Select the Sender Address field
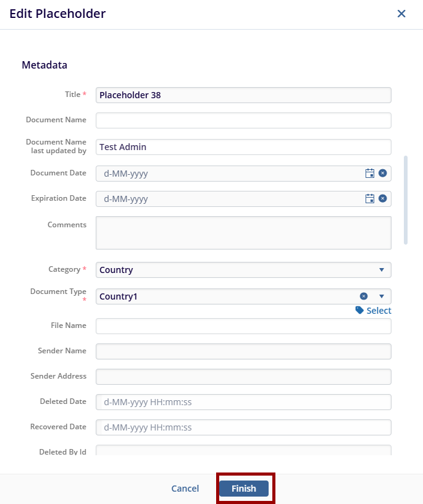 point(243,377)
